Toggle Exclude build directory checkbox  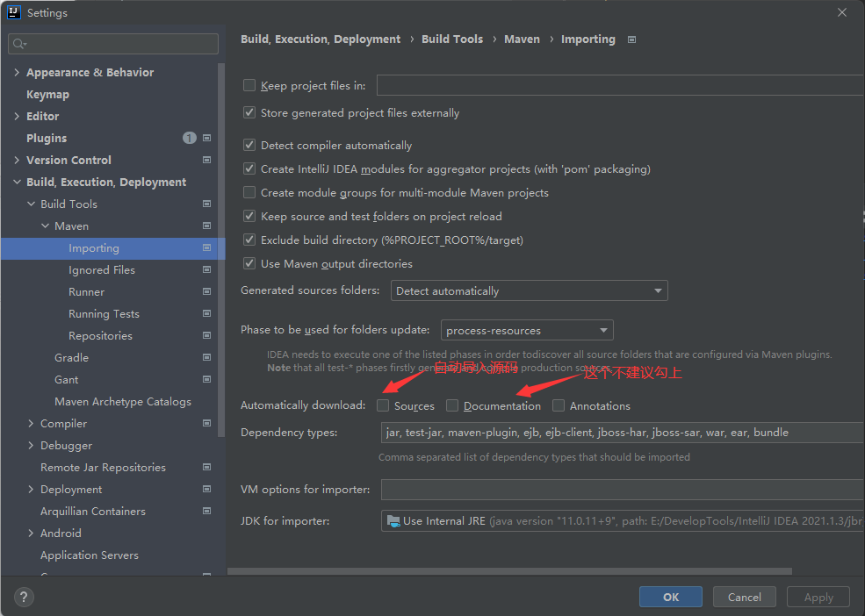(x=249, y=240)
